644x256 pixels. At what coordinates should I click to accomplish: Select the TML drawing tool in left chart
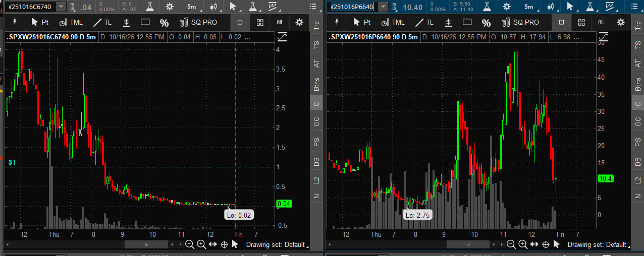(x=70, y=22)
